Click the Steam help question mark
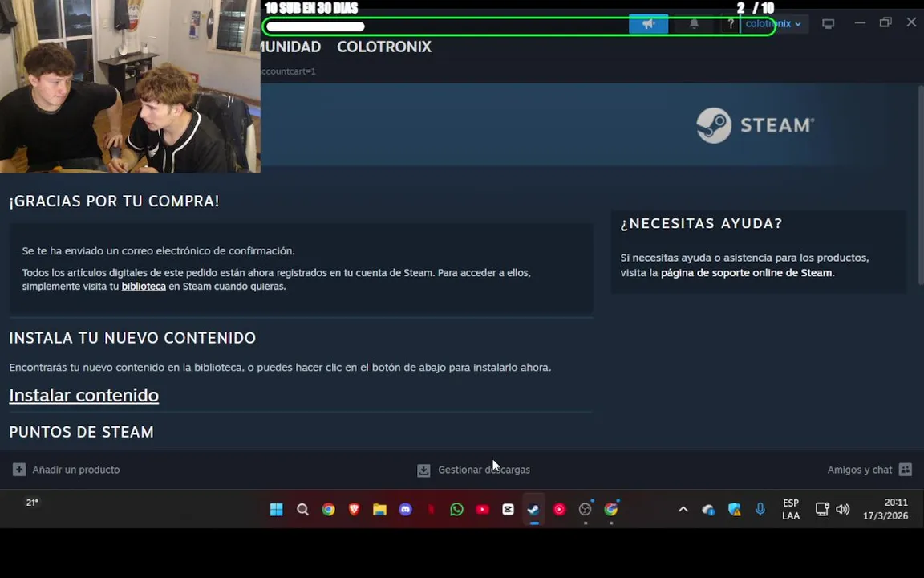The height and width of the screenshot is (578, 924). [731, 23]
